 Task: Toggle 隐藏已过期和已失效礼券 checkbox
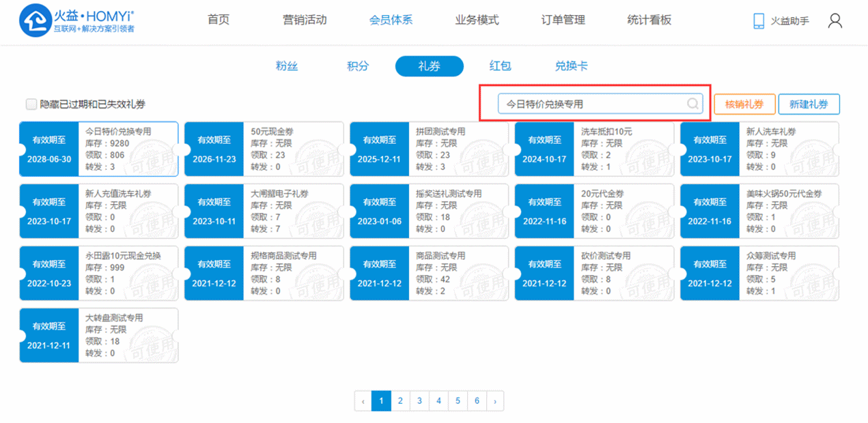click(x=31, y=104)
